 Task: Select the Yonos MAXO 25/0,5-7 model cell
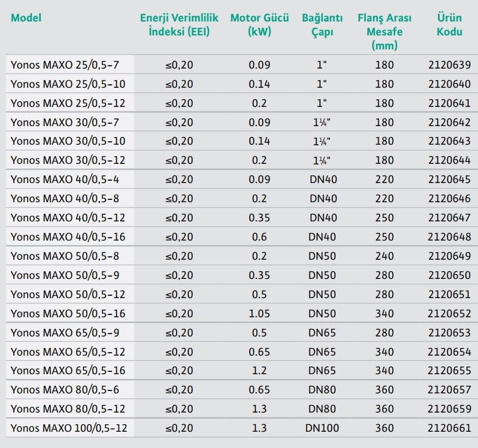(70, 64)
